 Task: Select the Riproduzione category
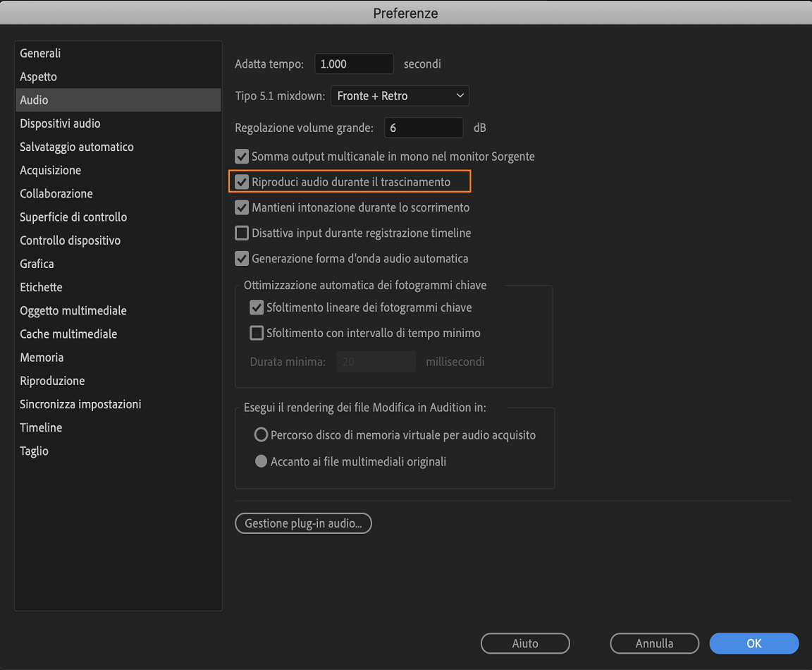(52, 380)
